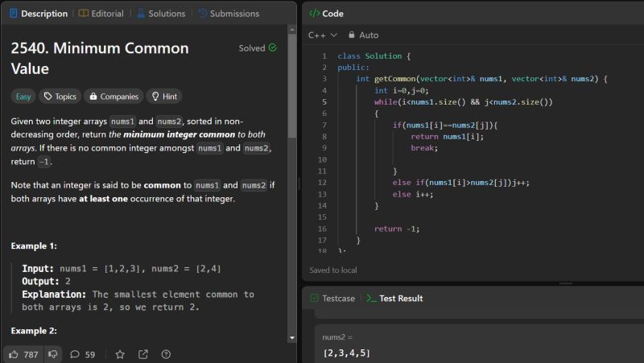Click the 'Output: 2' line
Viewport: 644px width, 363px height.
tap(46, 281)
